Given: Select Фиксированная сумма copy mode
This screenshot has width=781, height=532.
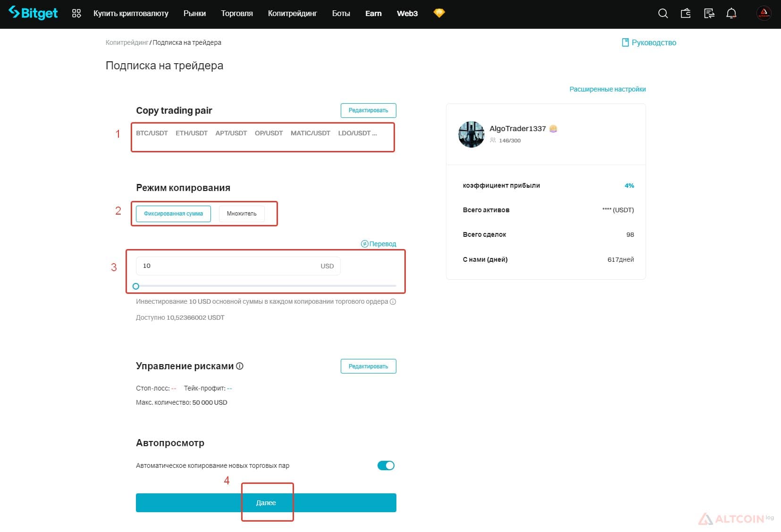Looking at the screenshot, I should coord(173,214).
